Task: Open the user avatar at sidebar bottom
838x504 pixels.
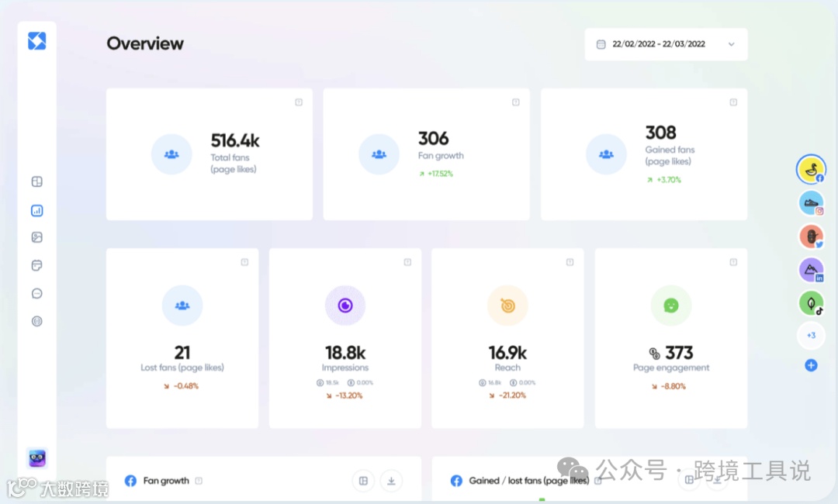Action: click(x=37, y=458)
